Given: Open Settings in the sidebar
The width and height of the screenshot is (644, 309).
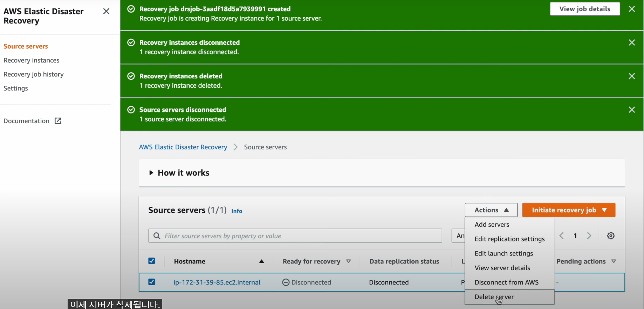Looking at the screenshot, I should click(16, 89).
